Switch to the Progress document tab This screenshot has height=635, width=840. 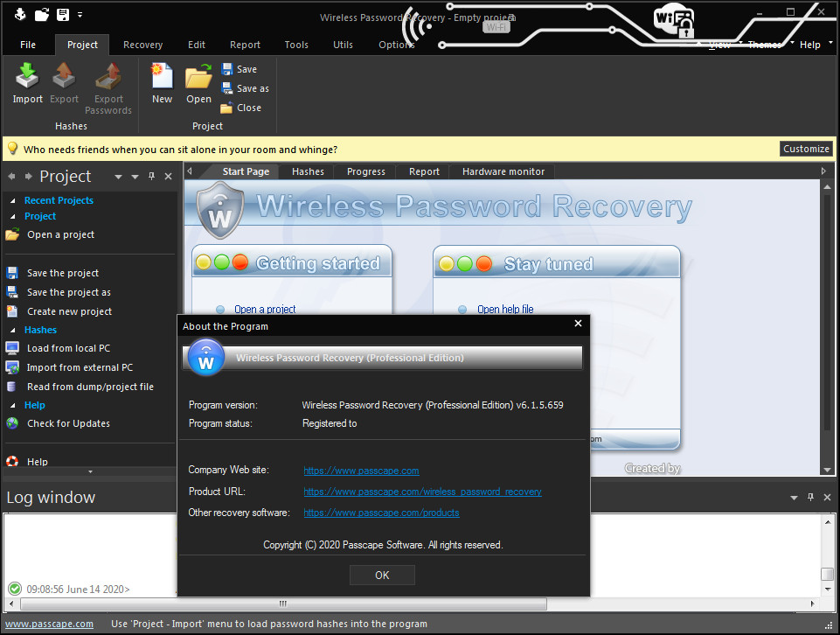point(366,171)
